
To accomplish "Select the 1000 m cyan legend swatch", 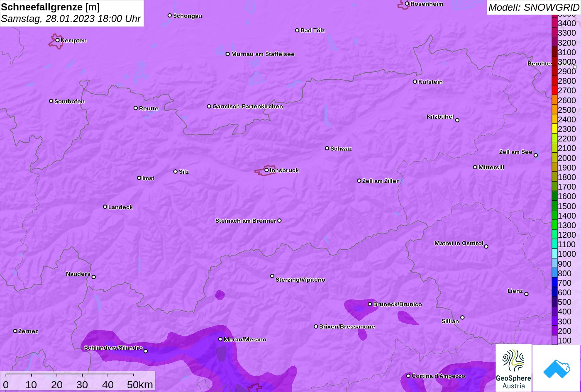I will click(554, 253).
